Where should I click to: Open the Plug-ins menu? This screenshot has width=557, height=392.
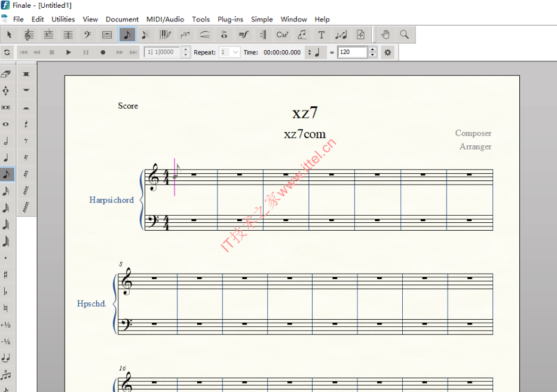(230, 19)
